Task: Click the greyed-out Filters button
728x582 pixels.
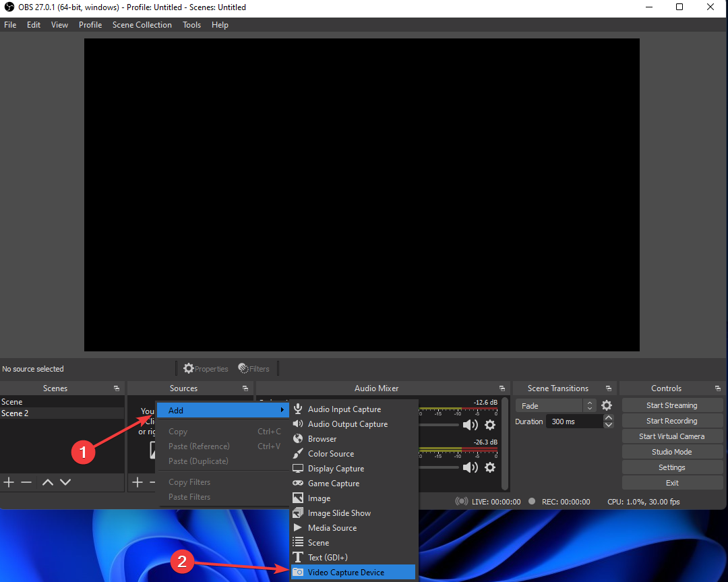Action: 253,369
